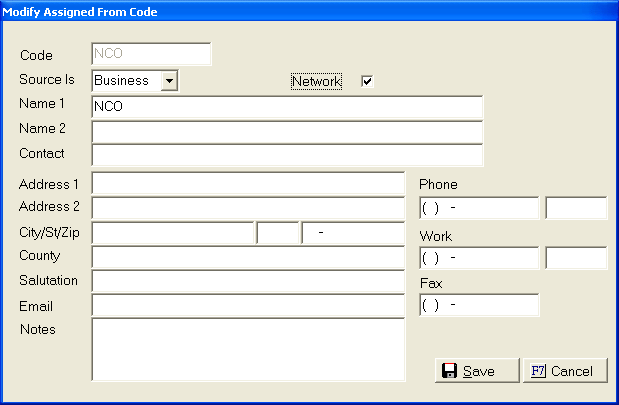Click the Address 2 field
Viewport: 619px width, 405px height.
248,208
